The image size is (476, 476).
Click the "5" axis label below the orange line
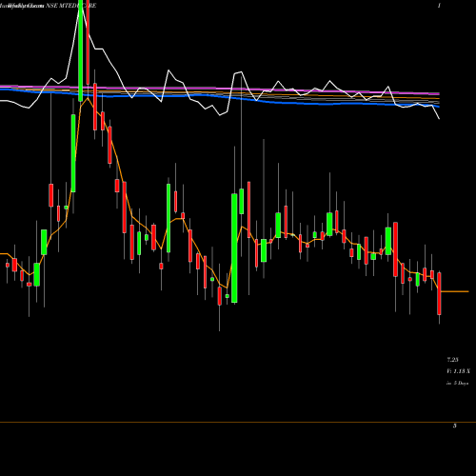point(455,426)
